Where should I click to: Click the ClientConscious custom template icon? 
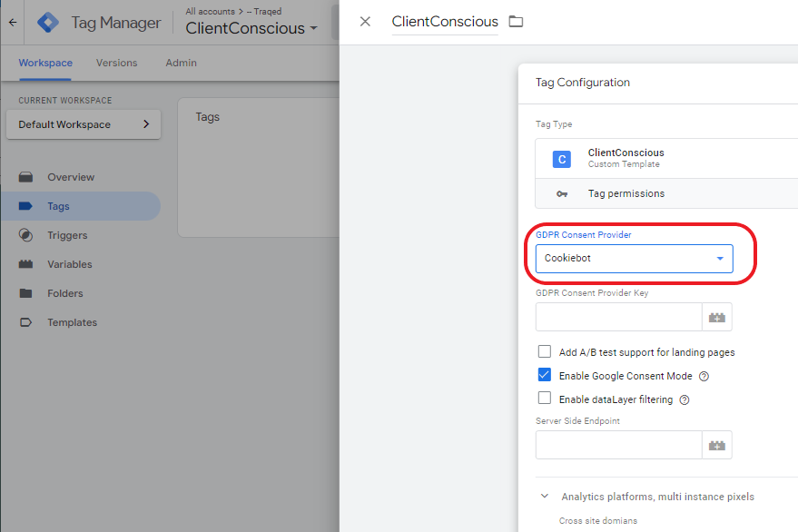click(x=562, y=159)
